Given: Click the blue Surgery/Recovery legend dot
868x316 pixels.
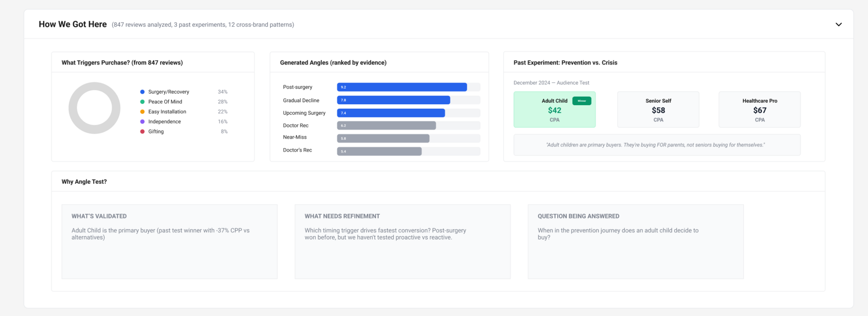Looking at the screenshot, I should pos(142,92).
